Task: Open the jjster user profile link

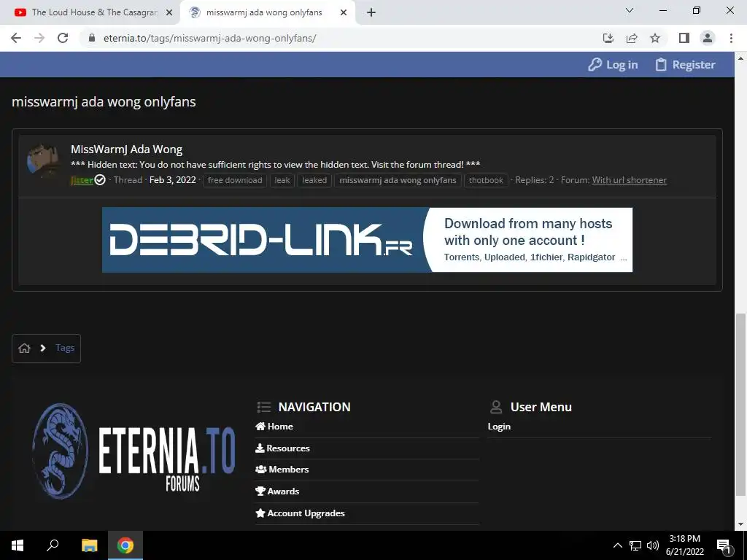Action: click(82, 180)
